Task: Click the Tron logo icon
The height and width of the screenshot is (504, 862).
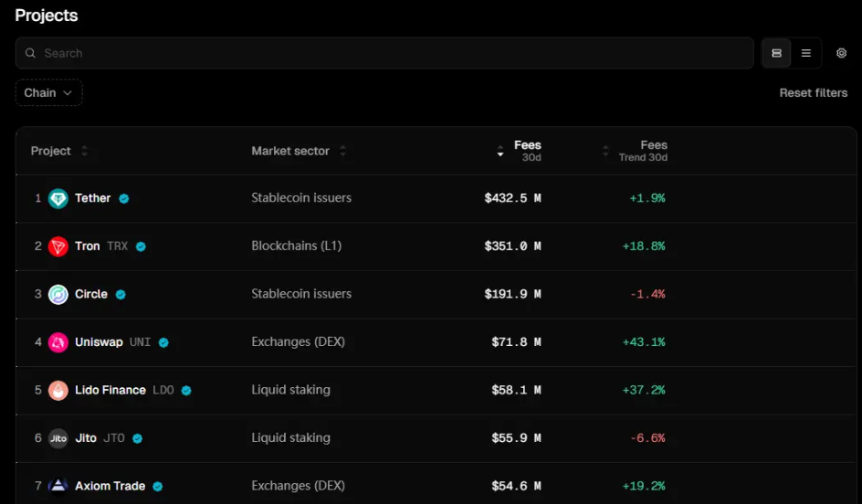Action: pyautogui.click(x=58, y=247)
